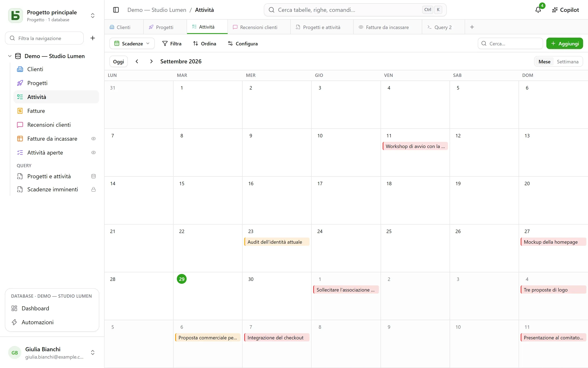Open Giulia Bianchi account menu
The image size is (588, 368).
click(52, 352)
